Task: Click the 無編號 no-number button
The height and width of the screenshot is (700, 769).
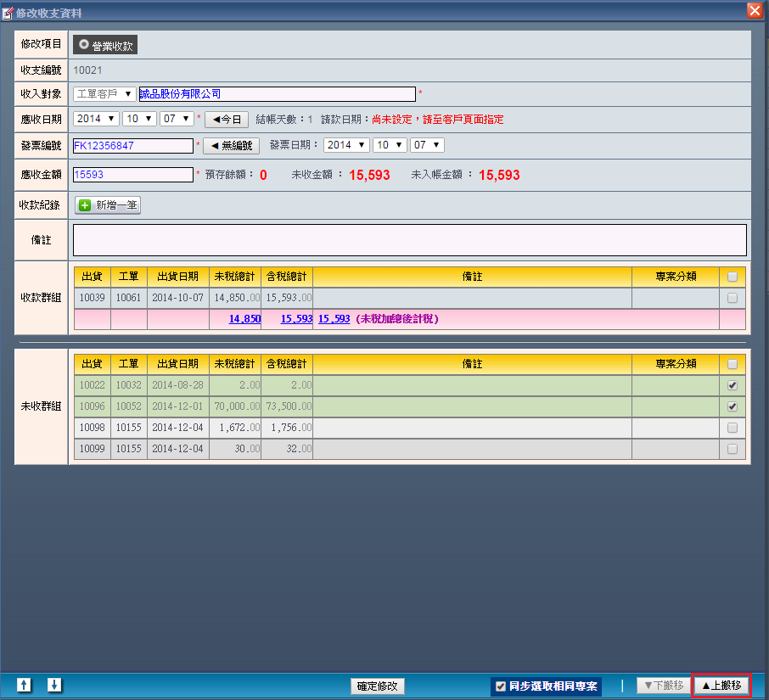Action: (x=232, y=145)
